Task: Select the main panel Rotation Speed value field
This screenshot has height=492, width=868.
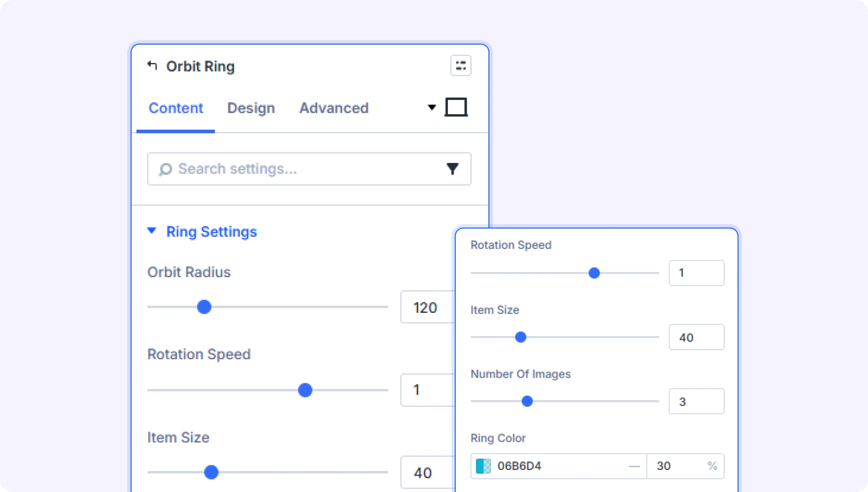Action: 428,390
